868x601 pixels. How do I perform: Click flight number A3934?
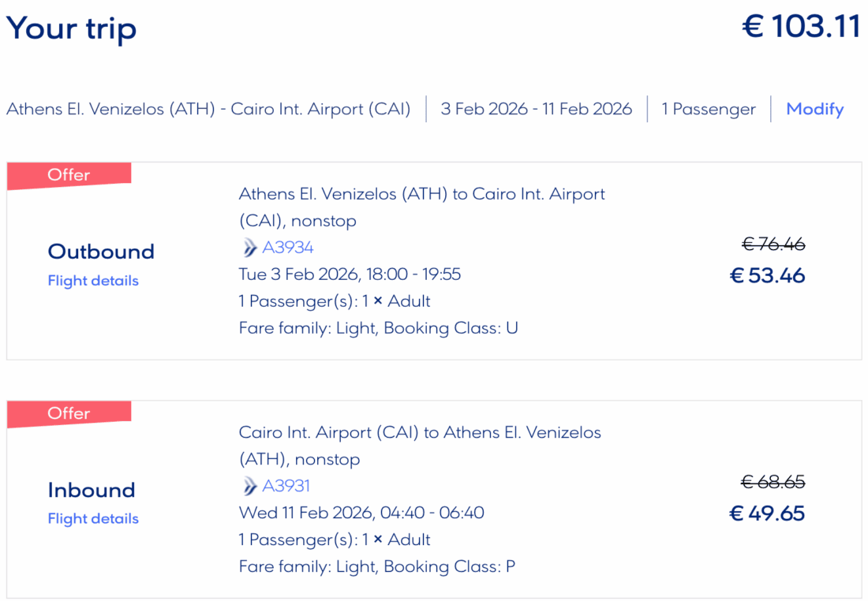(288, 248)
